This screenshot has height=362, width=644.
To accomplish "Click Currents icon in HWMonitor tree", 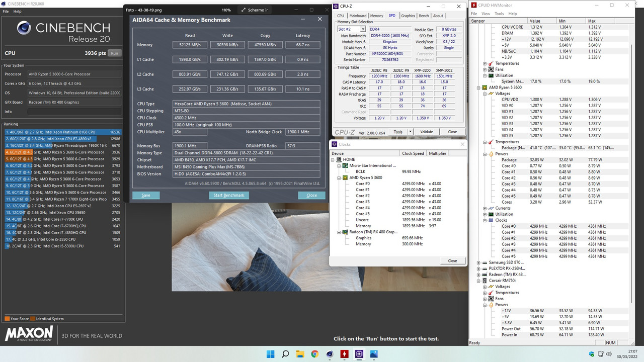I will click(x=492, y=208).
